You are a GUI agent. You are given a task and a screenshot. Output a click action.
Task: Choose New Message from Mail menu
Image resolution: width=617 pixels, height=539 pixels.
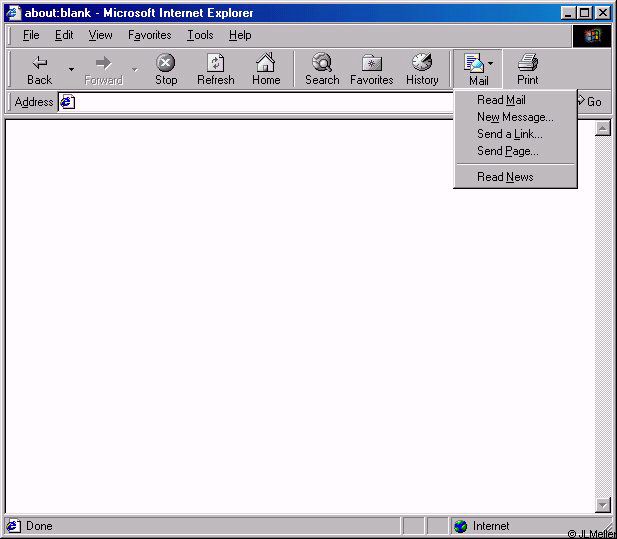click(515, 117)
